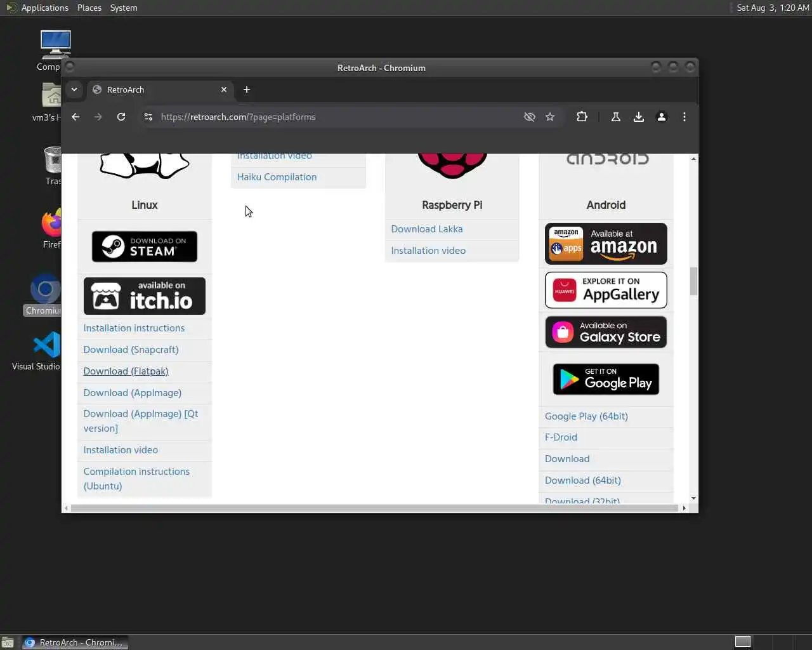The width and height of the screenshot is (812, 650).
Task: Open Android Download (64bit) link
Action: (582, 481)
